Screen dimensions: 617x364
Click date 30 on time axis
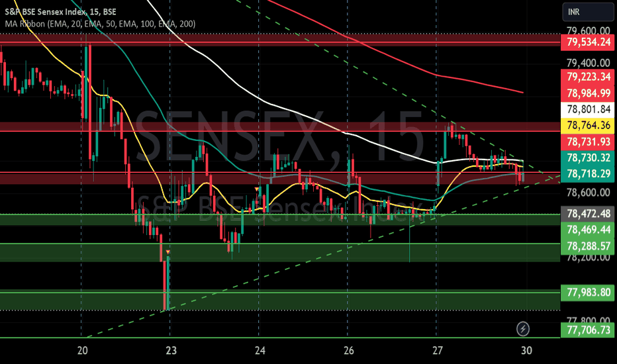pos(526,350)
